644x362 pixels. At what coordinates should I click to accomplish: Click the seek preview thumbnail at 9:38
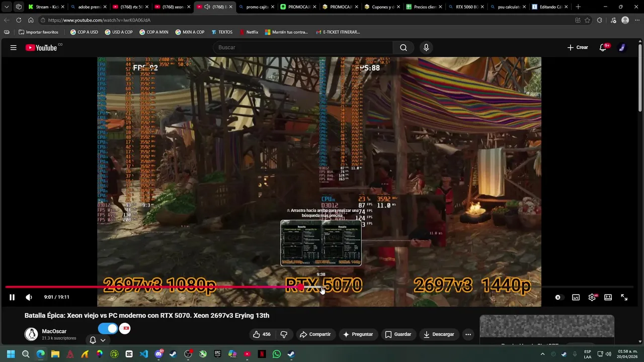point(321,243)
